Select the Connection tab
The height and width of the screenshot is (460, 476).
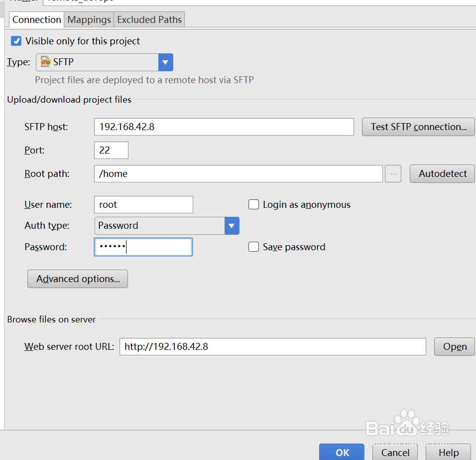click(36, 20)
